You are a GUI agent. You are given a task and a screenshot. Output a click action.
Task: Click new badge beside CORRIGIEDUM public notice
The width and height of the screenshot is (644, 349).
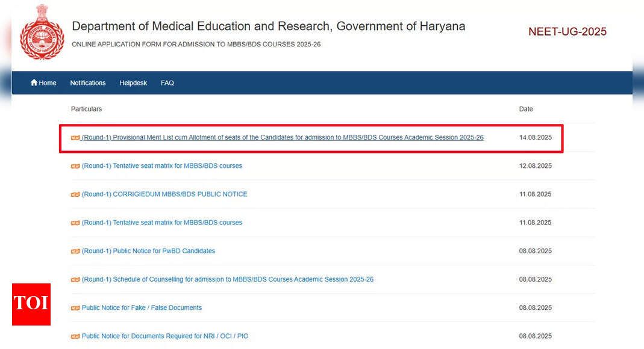[x=75, y=194]
